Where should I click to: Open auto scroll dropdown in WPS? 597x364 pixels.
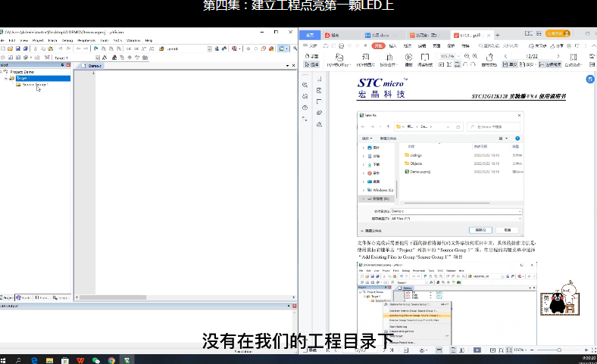tap(583, 64)
